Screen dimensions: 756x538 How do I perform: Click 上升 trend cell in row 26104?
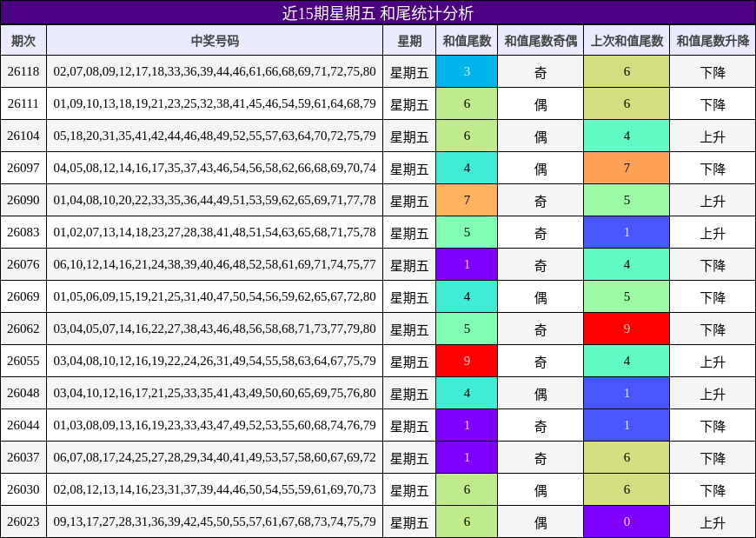[x=713, y=136]
